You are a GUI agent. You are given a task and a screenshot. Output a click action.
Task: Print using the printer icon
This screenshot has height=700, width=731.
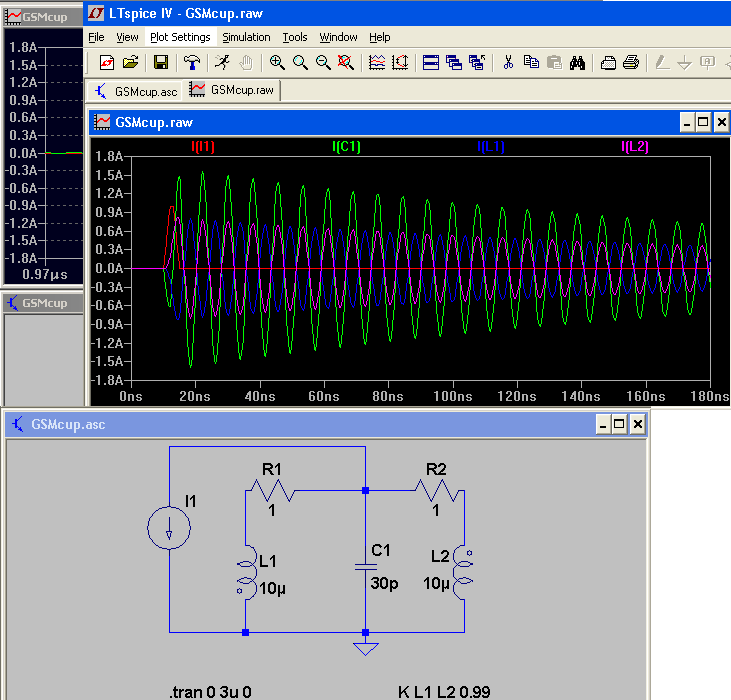pos(631,63)
